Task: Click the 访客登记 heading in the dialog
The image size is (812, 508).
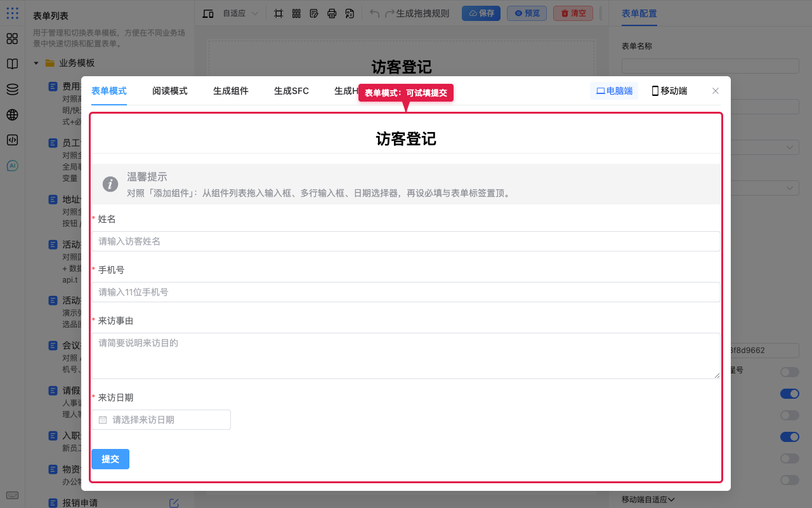Action: pos(406,138)
